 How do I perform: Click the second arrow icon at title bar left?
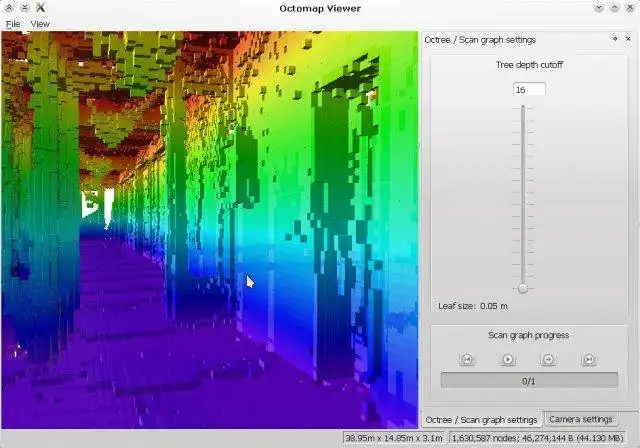(24, 8)
